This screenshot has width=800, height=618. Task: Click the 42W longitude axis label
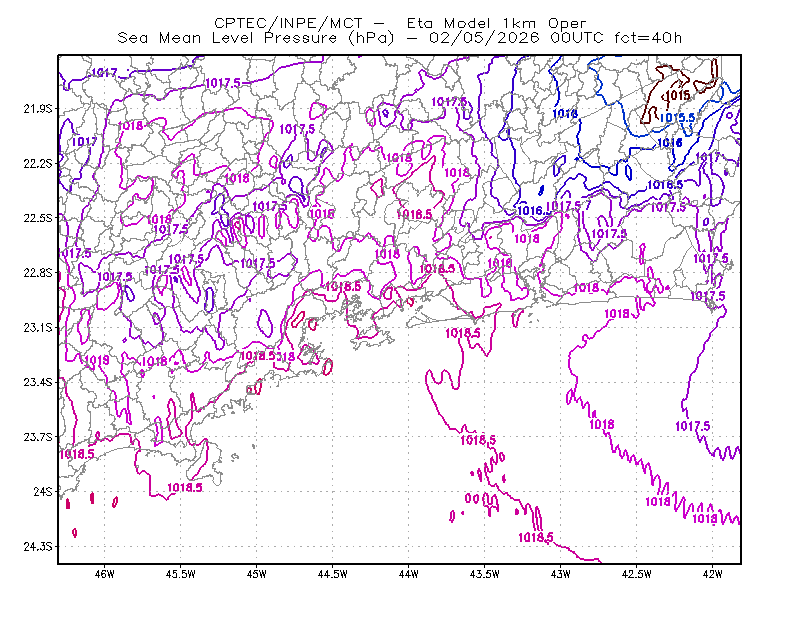tap(712, 574)
